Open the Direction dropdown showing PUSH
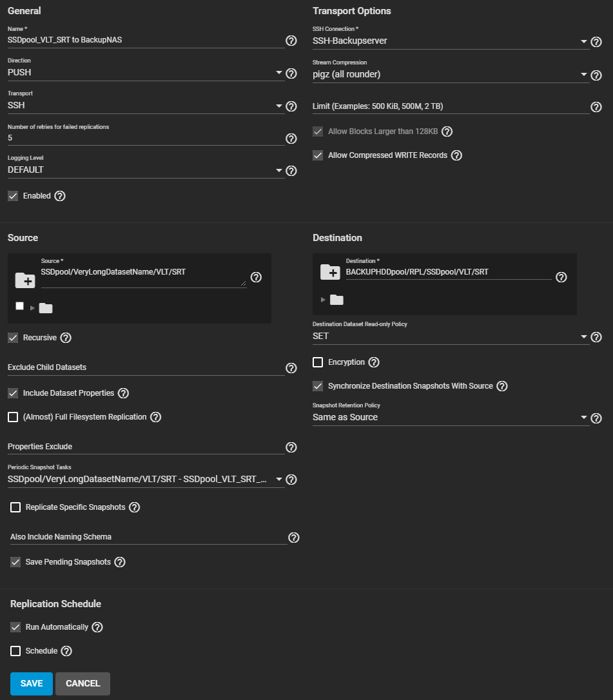Screen dimensions: 613x700 [x=146, y=73]
